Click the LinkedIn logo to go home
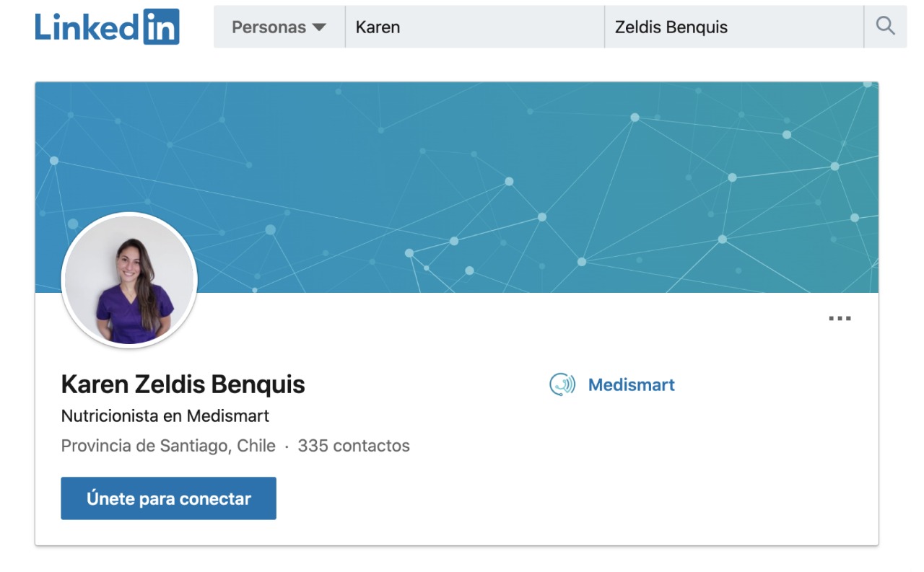This screenshot has height=572, width=924. (x=107, y=27)
